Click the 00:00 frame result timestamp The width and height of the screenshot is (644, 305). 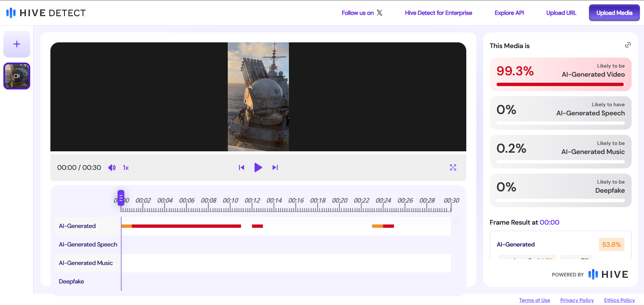549,222
